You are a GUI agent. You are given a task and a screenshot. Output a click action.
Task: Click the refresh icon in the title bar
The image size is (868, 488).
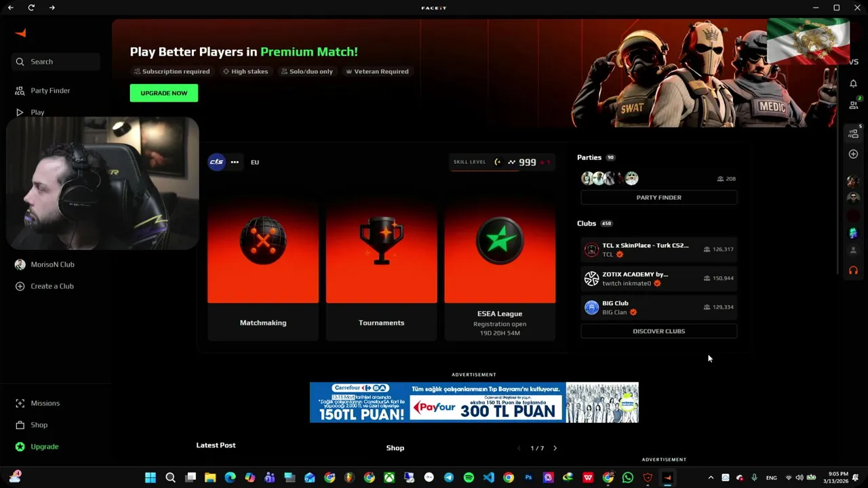tap(31, 7)
